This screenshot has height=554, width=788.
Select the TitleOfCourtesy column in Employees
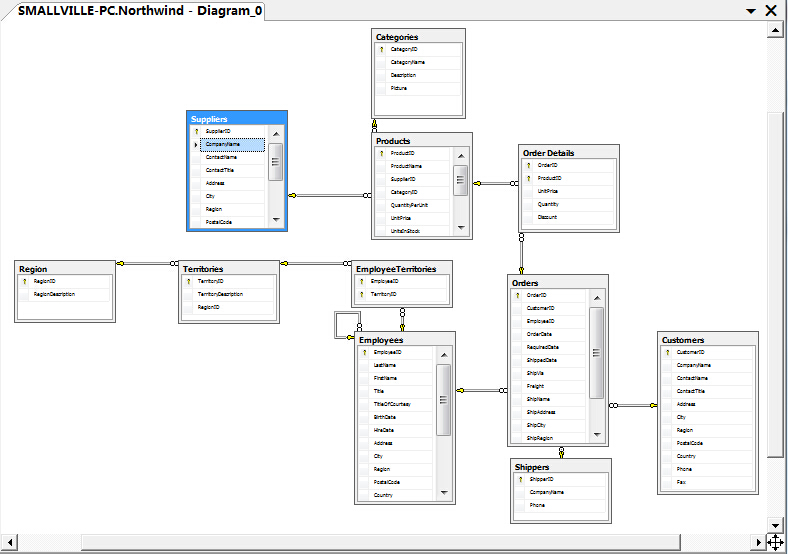tap(396, 405)
